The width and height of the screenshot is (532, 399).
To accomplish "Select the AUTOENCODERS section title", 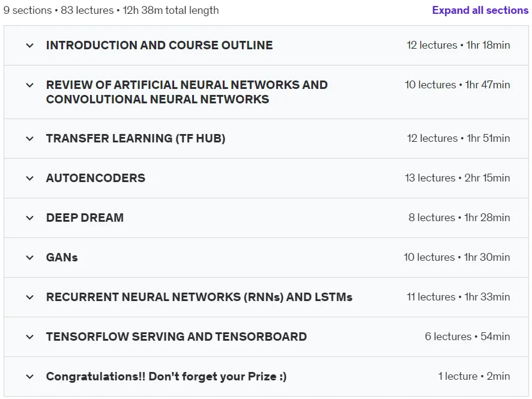I will pos(95,178).
